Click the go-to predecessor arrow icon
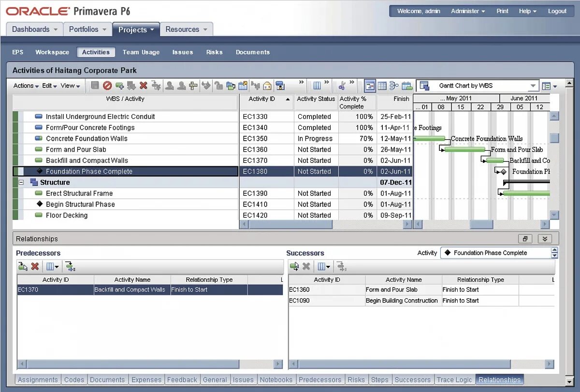580x392 pixels. coord(70,266)
